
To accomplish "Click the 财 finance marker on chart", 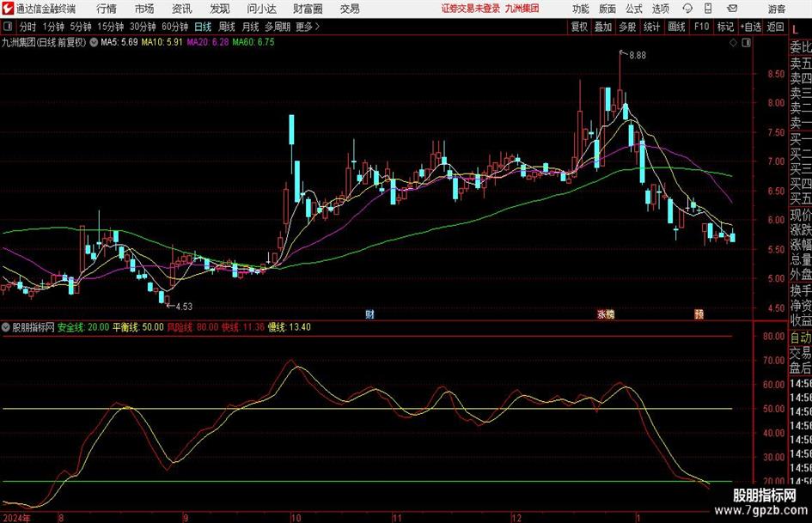I will tap(369, 314).
